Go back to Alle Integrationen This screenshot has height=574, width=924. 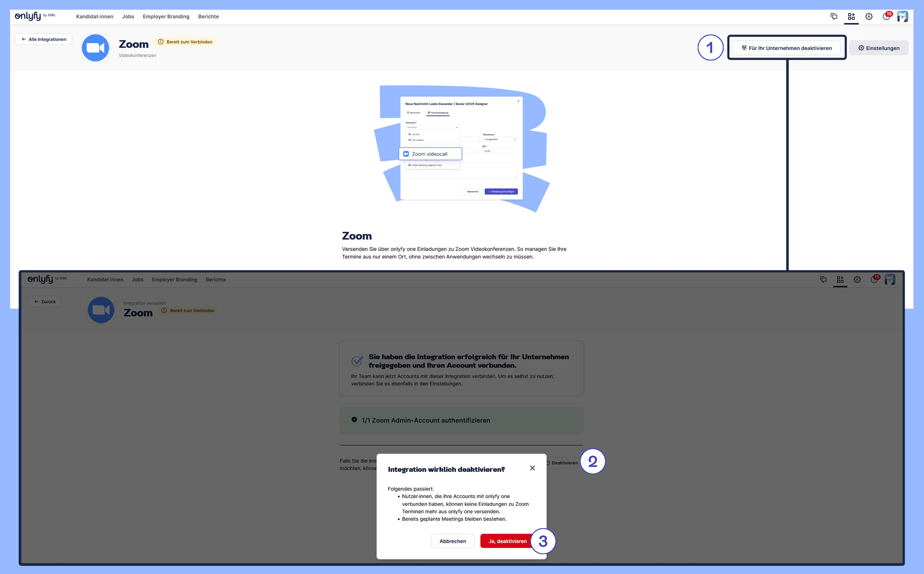(44, 39)
